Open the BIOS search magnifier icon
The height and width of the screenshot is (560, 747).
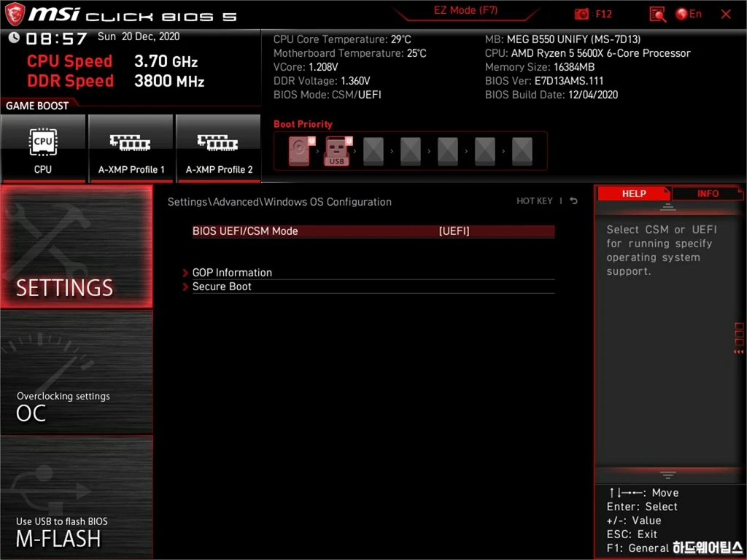tap(657, 15)
